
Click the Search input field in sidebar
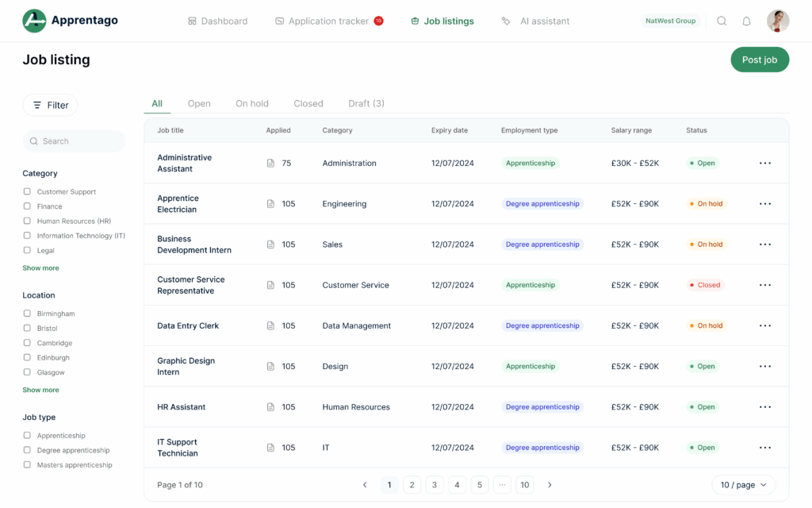[x=74, y=141]
